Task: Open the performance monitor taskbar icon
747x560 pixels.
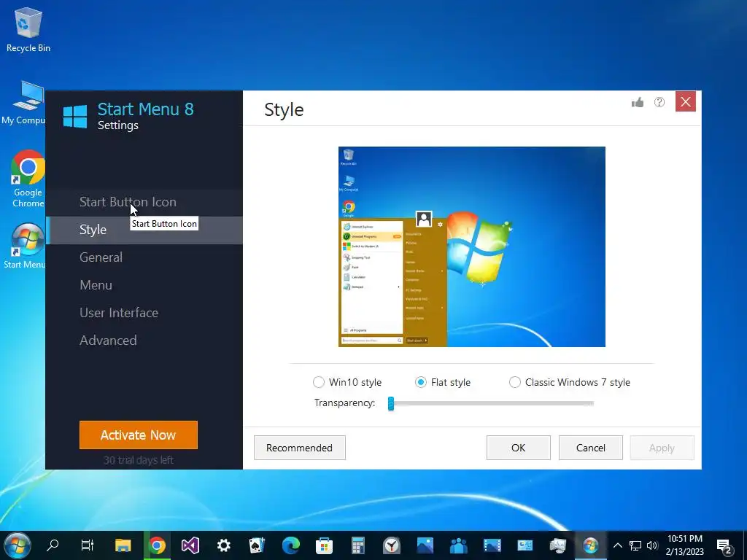Action: (x=557, y=545)
